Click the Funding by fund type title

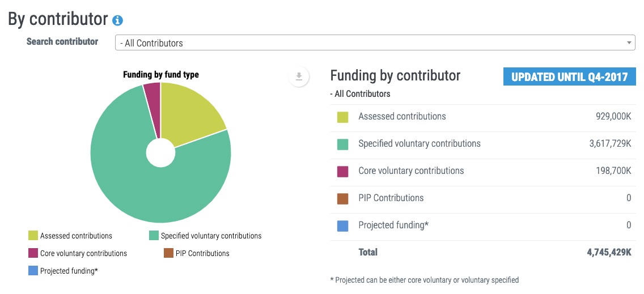tap(161, 74)
